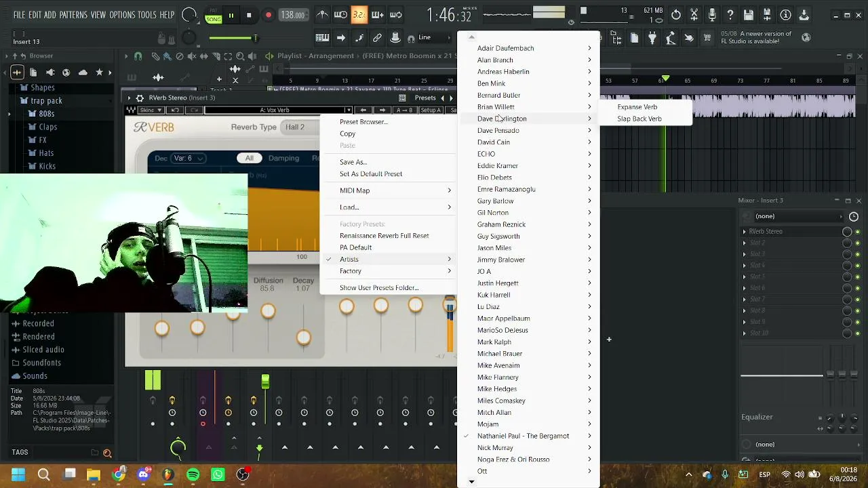The width and height of the screenshot is (868, 488).
Task: Open the Skins dropdown in Waves toolbar
Action: pyautogui.click(x=151, y=110)
